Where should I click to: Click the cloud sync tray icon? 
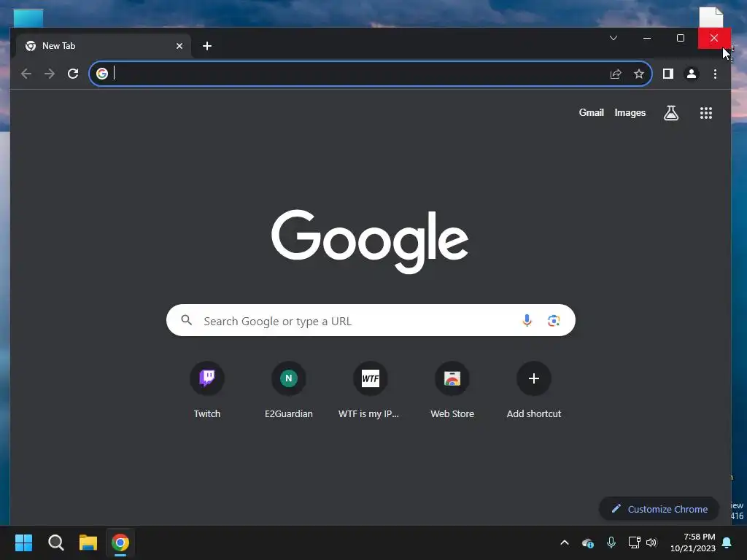588,542
